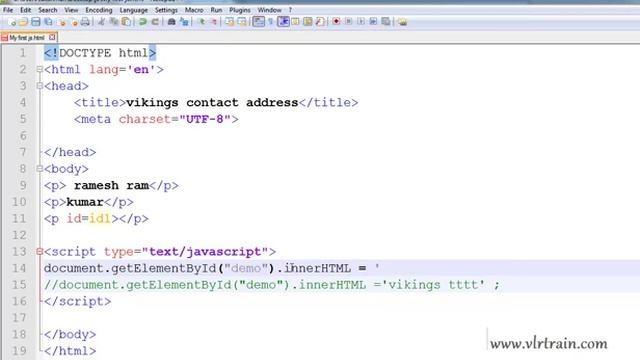Viewport: 640px width, 360px height.
Task: Start recording a macro
Action: tap(336, 22)
